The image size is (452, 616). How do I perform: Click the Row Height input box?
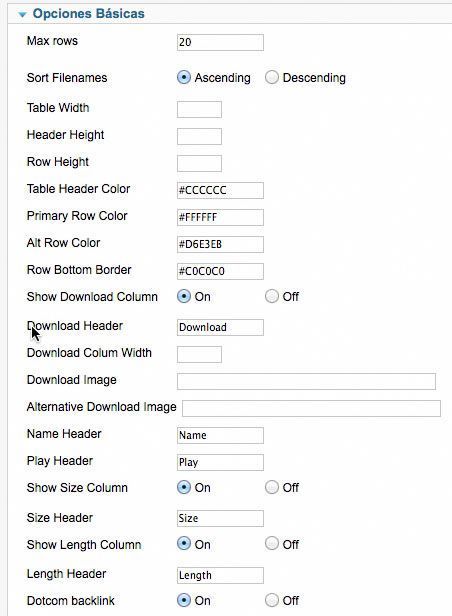click(x=199, y=163)
